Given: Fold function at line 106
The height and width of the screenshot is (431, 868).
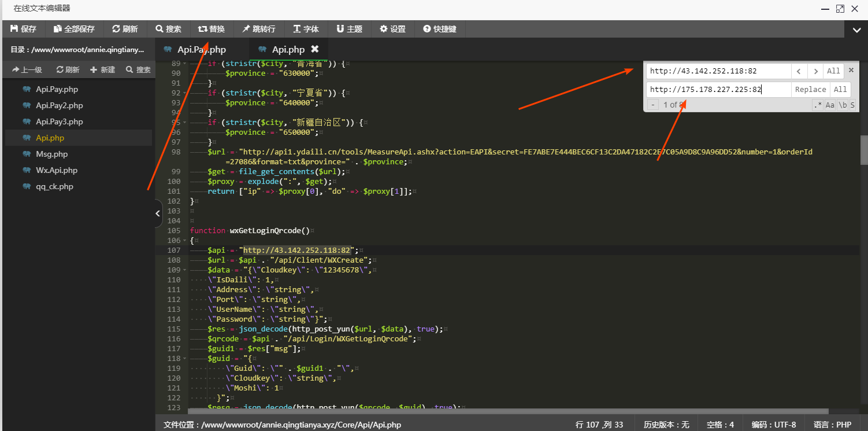Looking at the screenshot, I should pyautogui.click(x=186, y=240).
